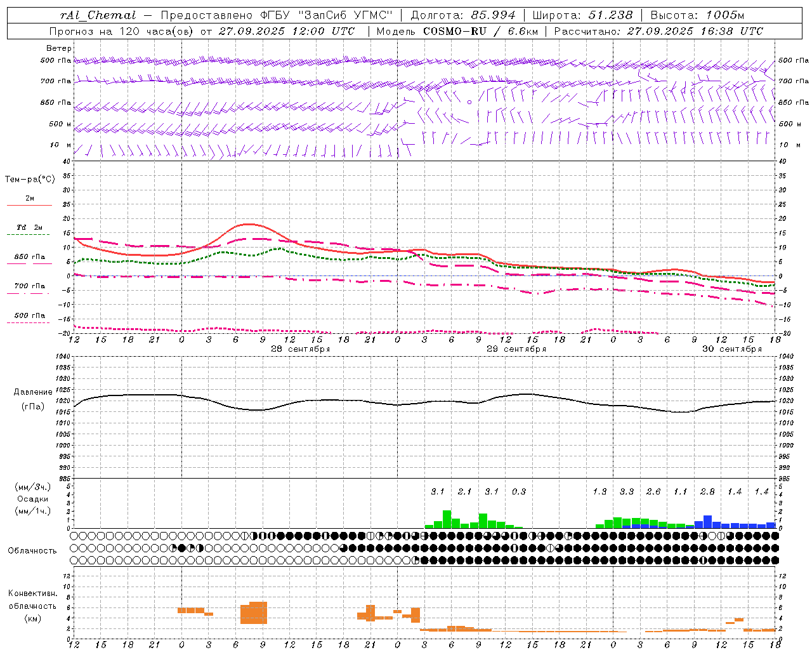Select the forecast start 27.09.2025 12:00 UTC
812x650 pixels.
click(x=286, y=31)
